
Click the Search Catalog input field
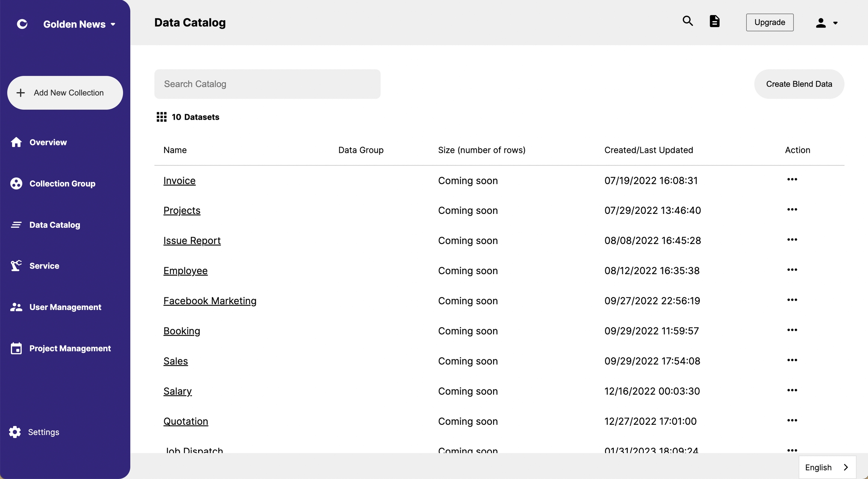click(x=267, y=84)
